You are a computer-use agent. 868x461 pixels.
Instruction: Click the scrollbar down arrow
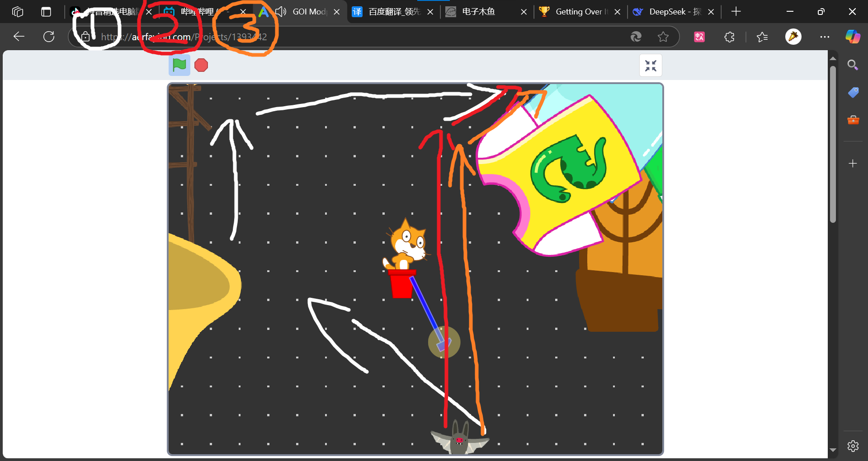(833, 450)
